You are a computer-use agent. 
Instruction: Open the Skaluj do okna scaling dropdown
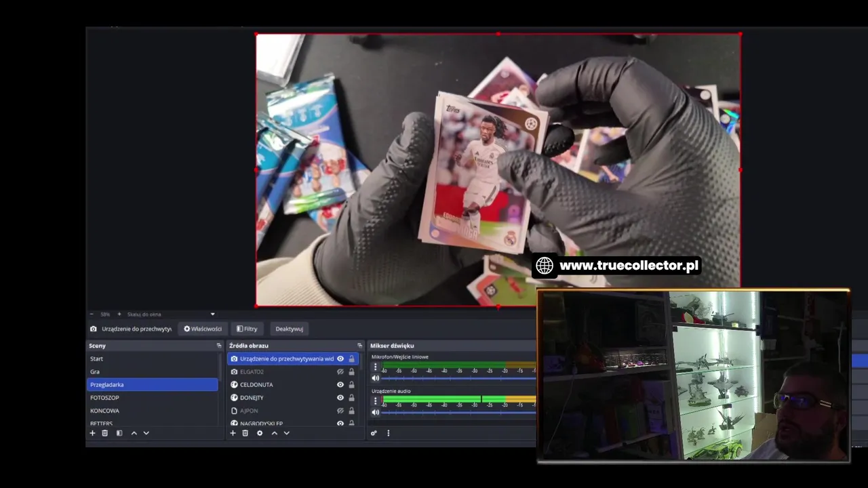coord(171,314)
